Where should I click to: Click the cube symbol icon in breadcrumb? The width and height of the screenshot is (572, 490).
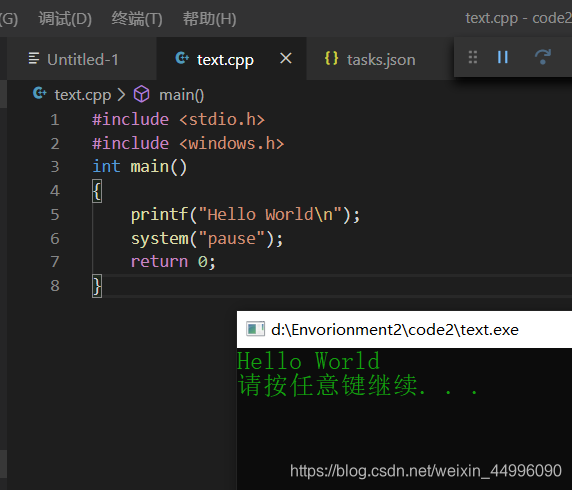[141, 94]
